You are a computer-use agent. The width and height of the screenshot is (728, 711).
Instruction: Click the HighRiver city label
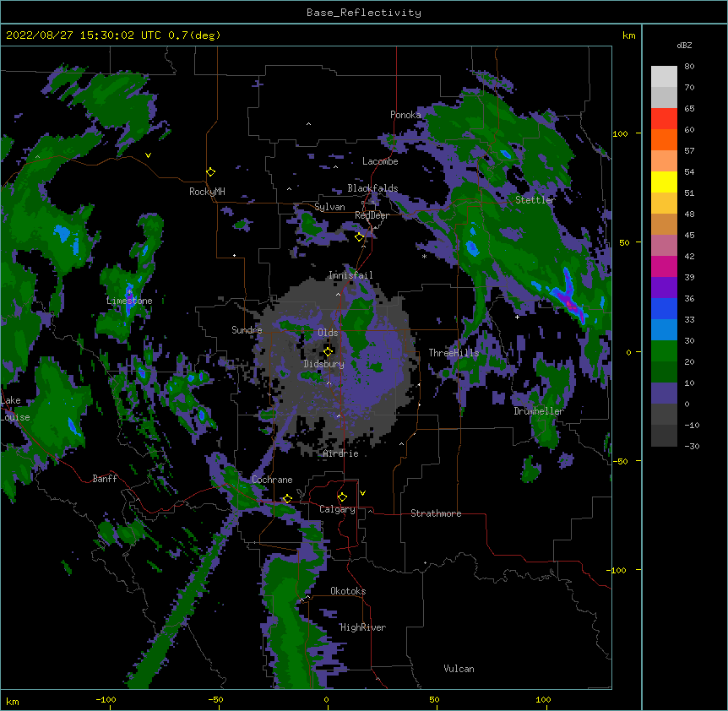pos(363,627)
